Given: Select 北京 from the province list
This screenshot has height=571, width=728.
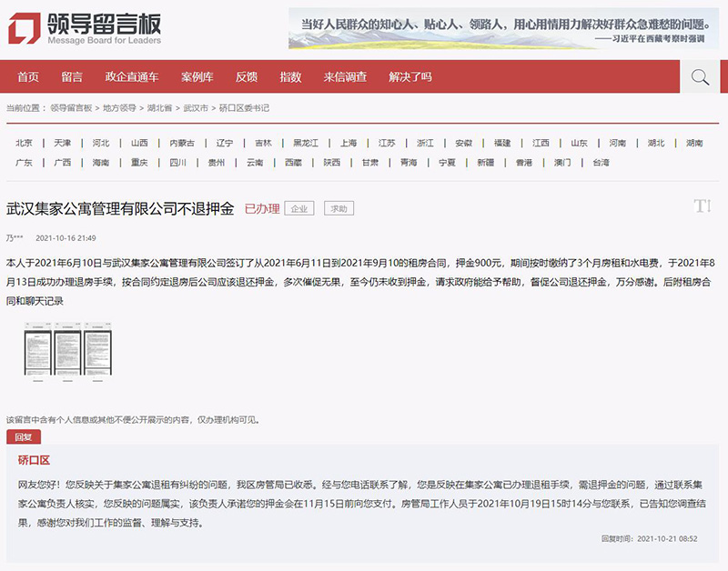Looking at the screenshot, I should [x=25, y=143].
